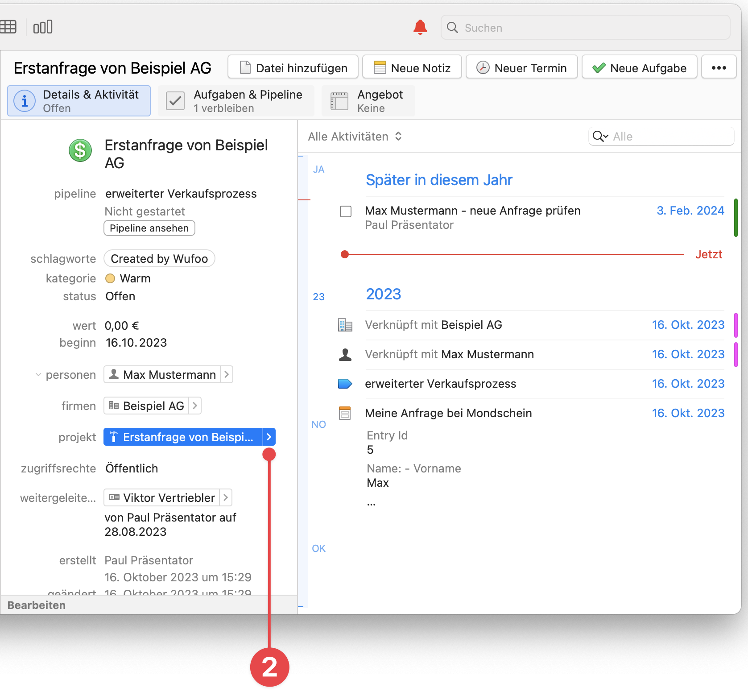The width and height of the screenshot is (748, 700).
Task: Click the note icon beside Meine Anfrage
Action: (345, 413)
